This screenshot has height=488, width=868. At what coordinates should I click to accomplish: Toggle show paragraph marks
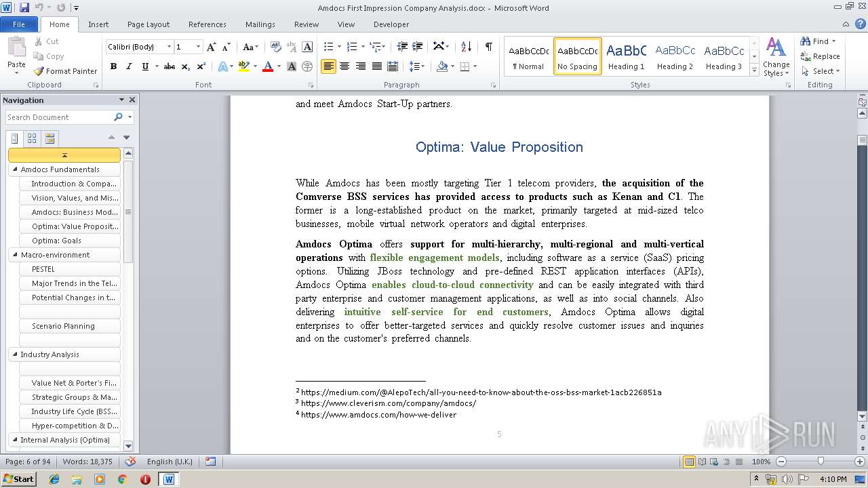pos(488,47)
